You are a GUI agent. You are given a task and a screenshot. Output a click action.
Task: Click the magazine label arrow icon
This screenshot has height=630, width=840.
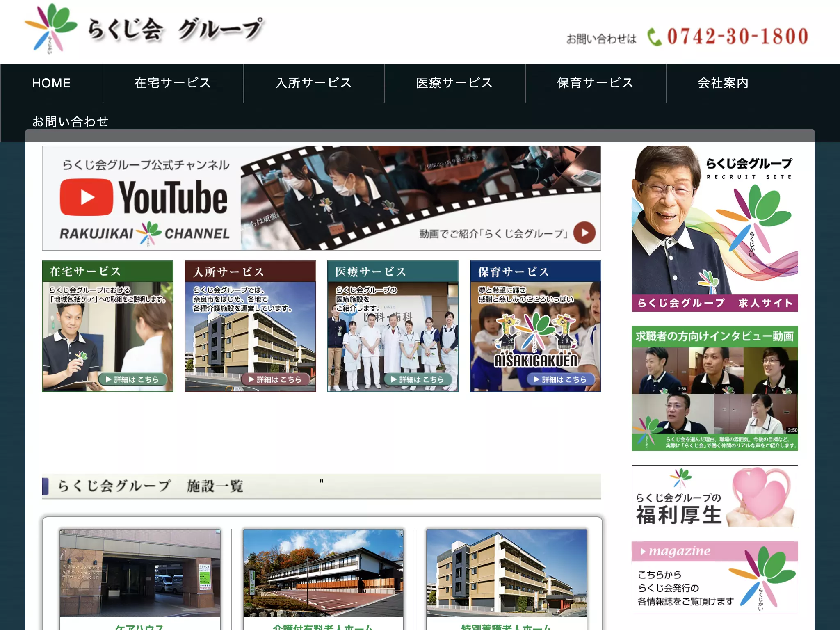click(x=643, y=552)
